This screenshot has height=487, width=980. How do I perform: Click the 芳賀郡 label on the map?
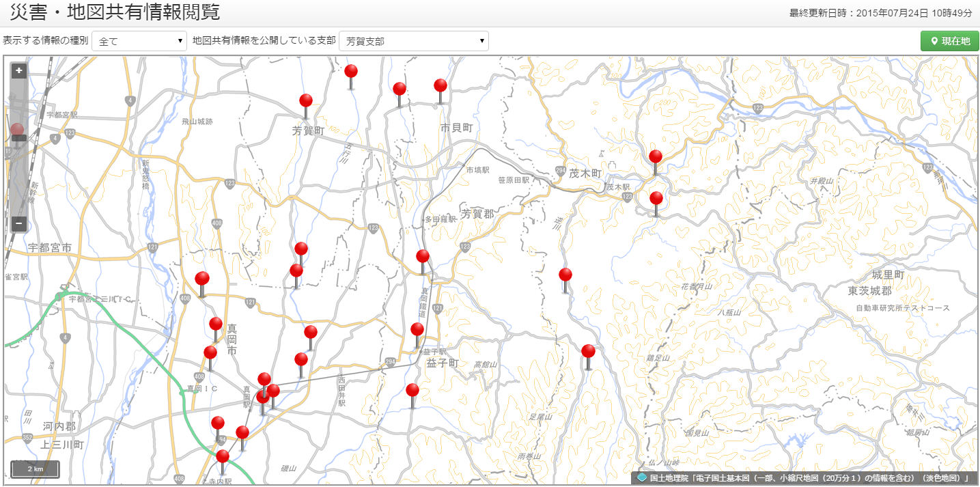476,214
